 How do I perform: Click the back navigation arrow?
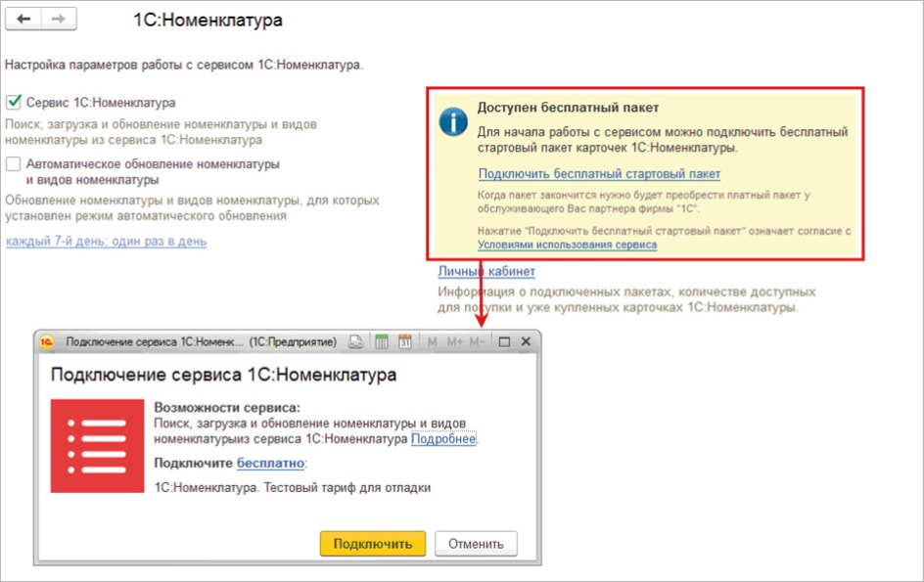[23, 20]
